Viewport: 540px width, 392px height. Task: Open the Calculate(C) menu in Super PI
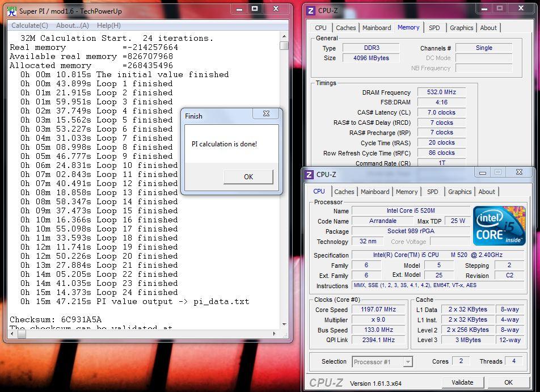point(29,26)
